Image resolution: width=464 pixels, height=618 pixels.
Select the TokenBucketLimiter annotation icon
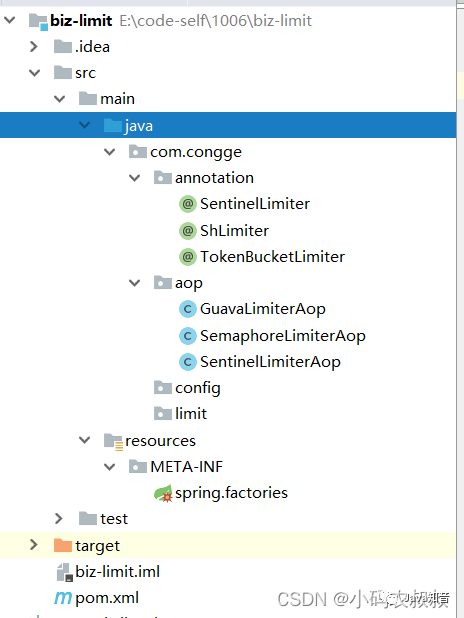point(188,257)
